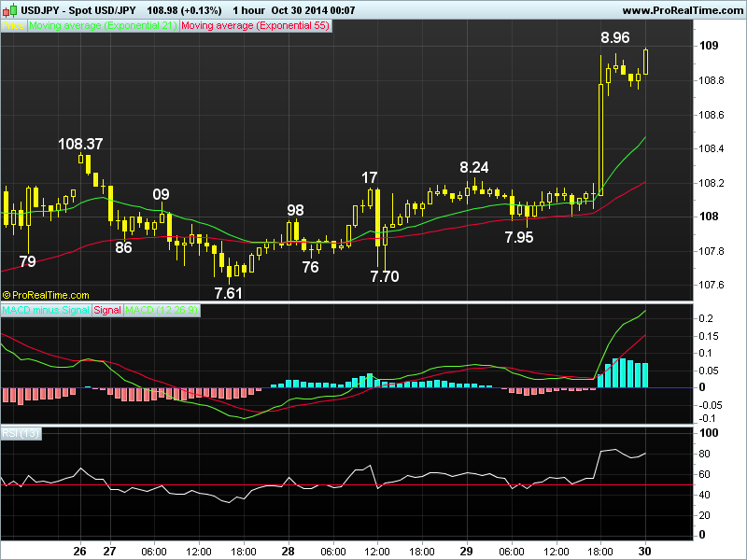Image resolution: width=747 pixels, height=560 pixels.
Task: Click the 17 annotation above the candle
Action: (369, 178)
